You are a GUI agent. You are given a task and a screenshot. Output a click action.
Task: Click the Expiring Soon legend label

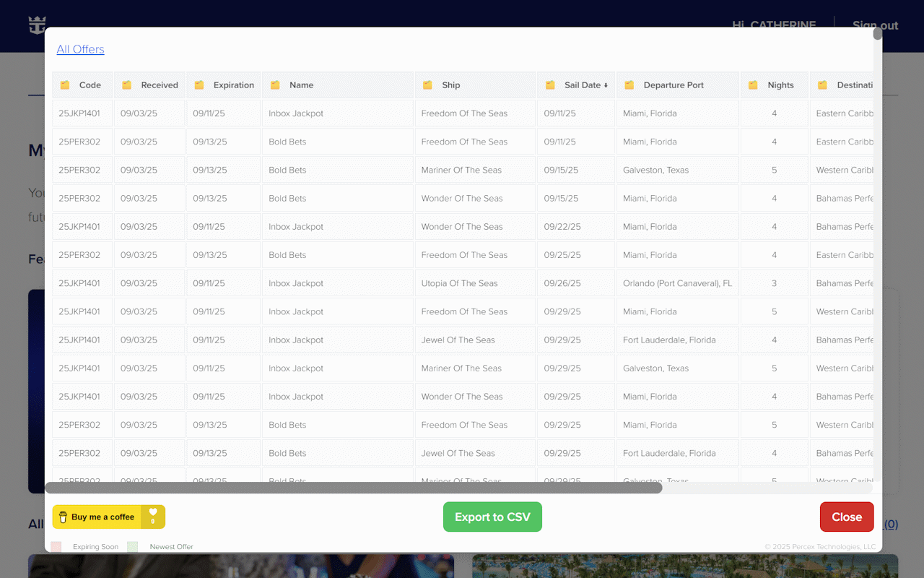(x=95, y=547)
